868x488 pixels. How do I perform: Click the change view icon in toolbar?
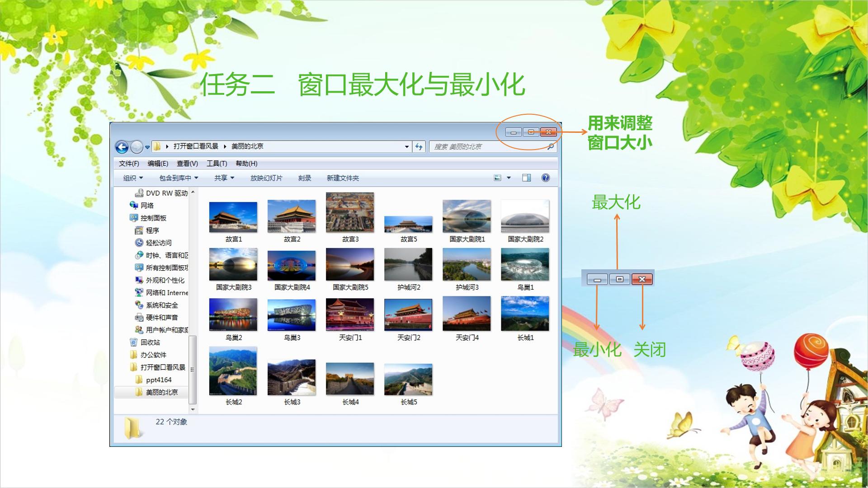(497, 178)
